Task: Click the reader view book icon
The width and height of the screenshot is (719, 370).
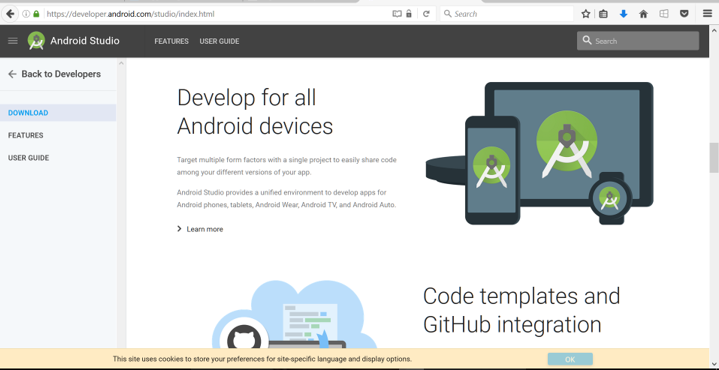Action: pyautogui.click(x=397, y=14)
